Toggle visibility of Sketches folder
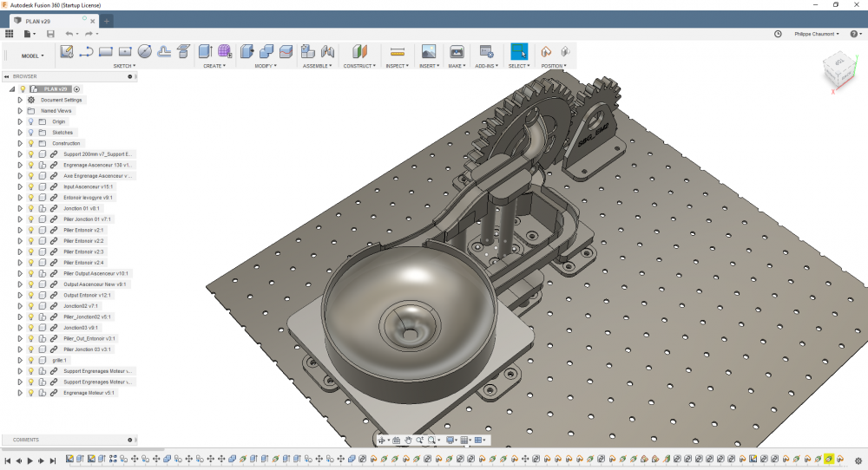This screenshot has height=470, width=868. point(31,132)
